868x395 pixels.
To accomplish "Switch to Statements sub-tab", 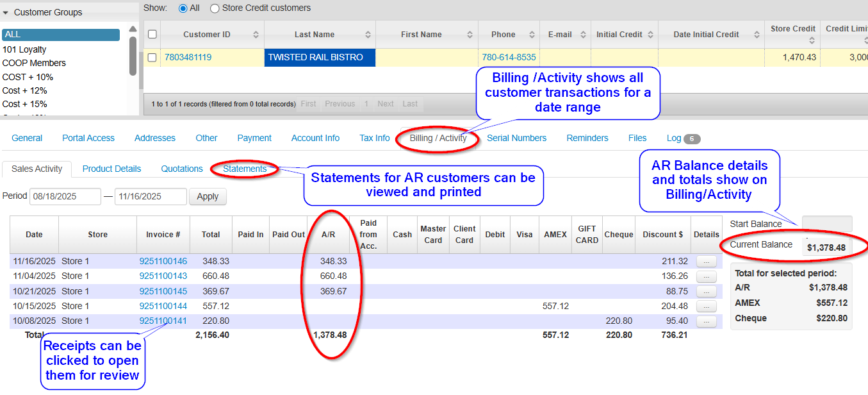I will [245, 169].
